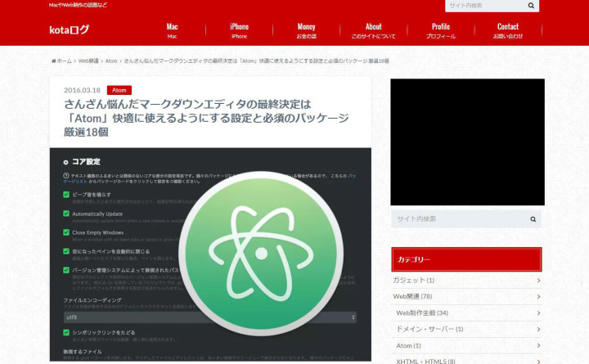This screenshot has height=364, width=589.
Task: Open the utf8 file encoding dropdown
Action: coord(210,317)
